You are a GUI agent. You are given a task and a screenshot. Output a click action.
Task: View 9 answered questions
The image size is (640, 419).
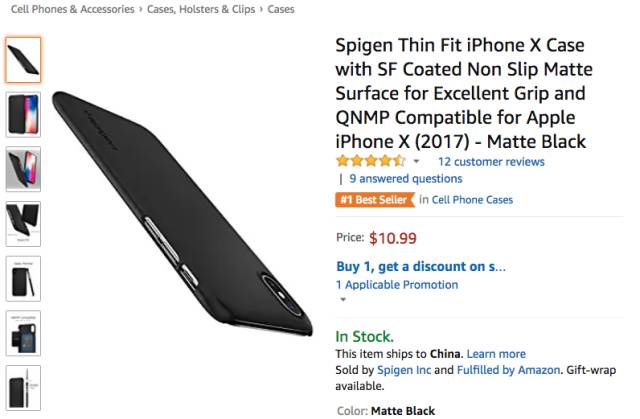pos(405,179)
